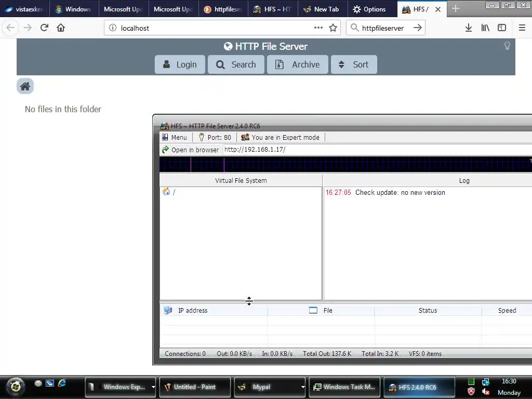
Task: Click Open in browser
Action: [x=190, y=150]
